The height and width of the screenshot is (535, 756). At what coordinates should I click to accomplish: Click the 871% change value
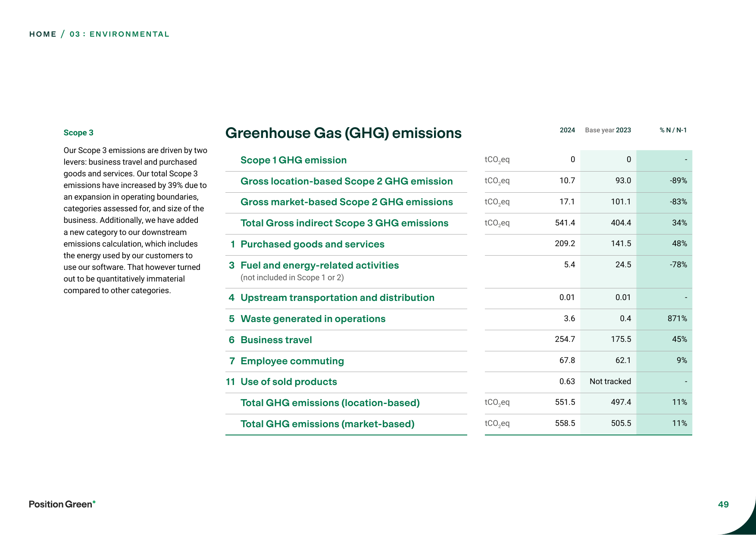(677, 319)
